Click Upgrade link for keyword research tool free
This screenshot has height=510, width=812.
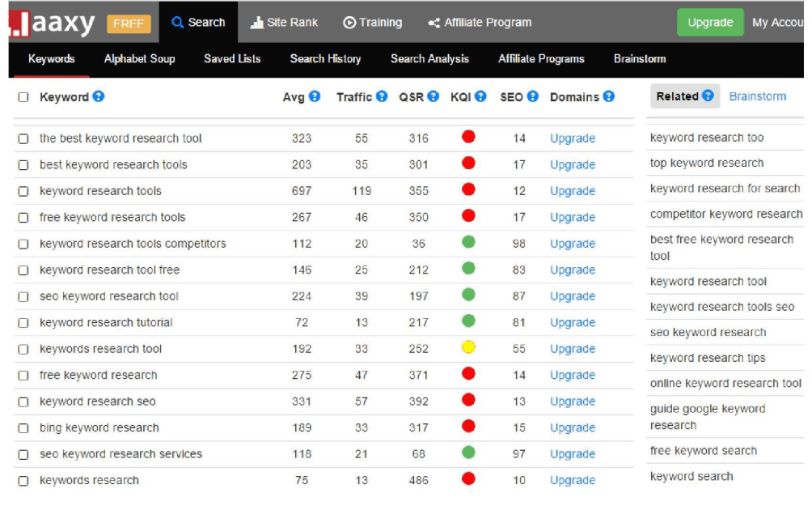click(573, 270)
